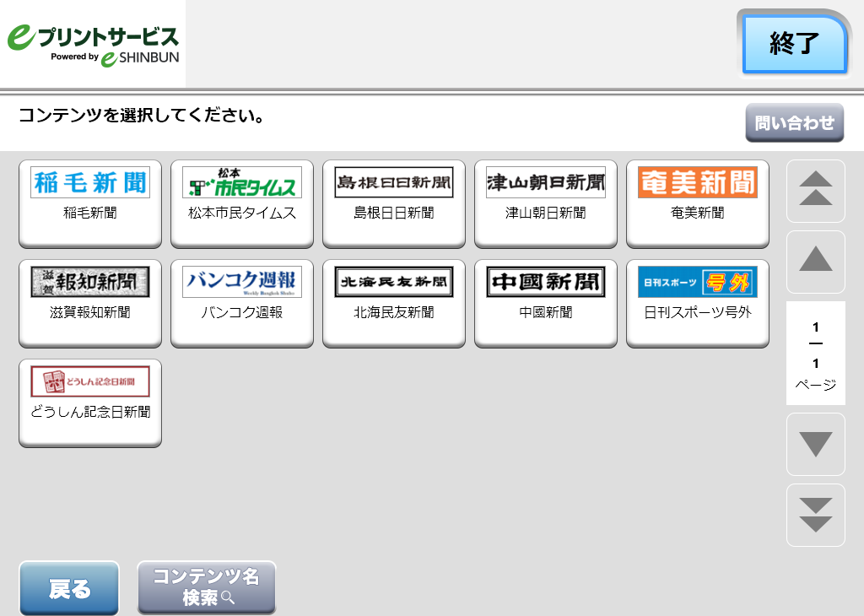864x616 pixels.
Task: Open 北海民友新聞 content
Action: [x=394, y=304]
